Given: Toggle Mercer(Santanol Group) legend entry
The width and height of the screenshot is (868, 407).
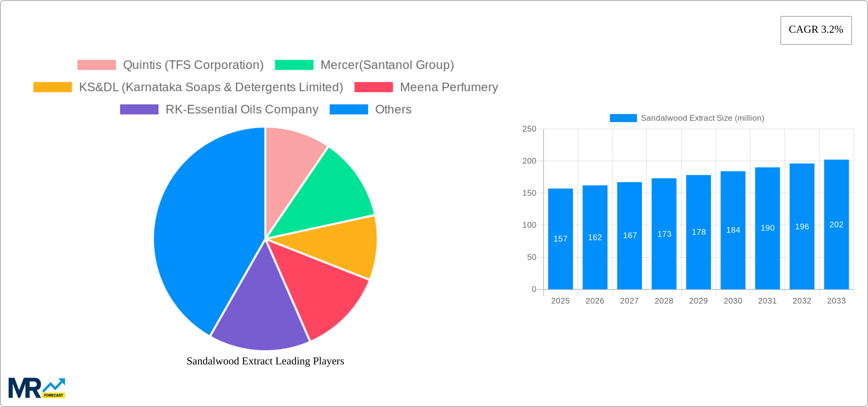Looking at the screenshot, I should pyautogui.click(x=387, y=65).
